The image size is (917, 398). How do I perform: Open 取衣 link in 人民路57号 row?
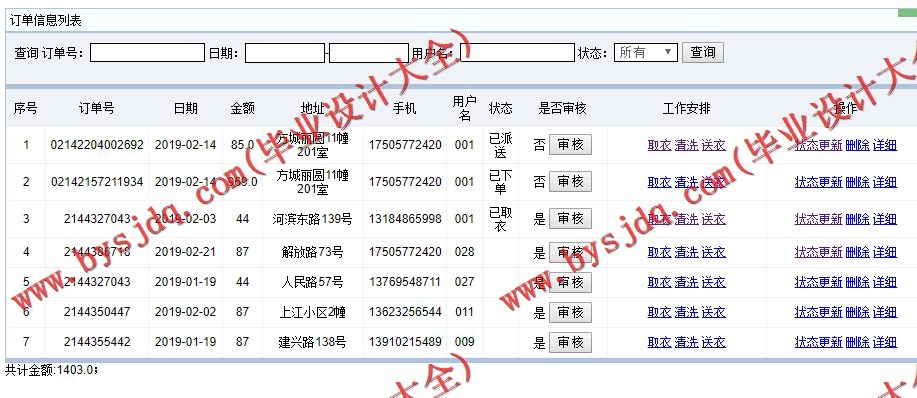[x=659, y=282]
